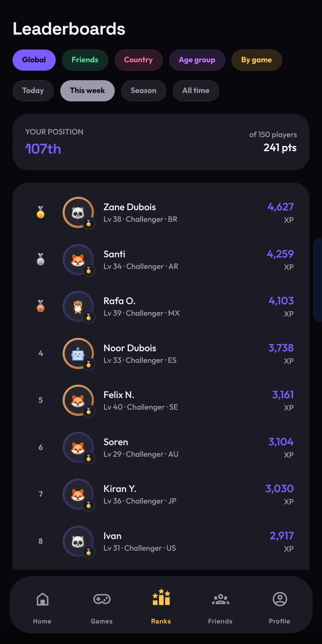Filter leaderboard By game
322x644 pixels.
pos(256,60)
